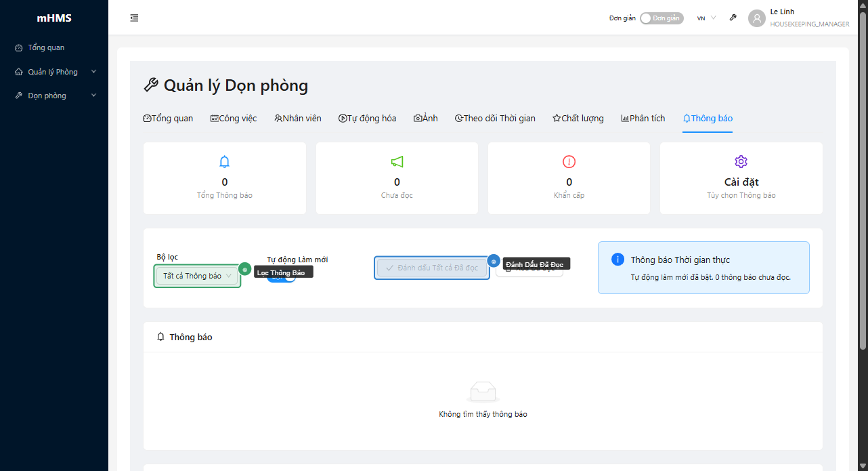Open the Tất cả Thông báo filter dropdown
The height and width of the screenshot is (471, 868).
pyautogui.click(x=197, y=276)
